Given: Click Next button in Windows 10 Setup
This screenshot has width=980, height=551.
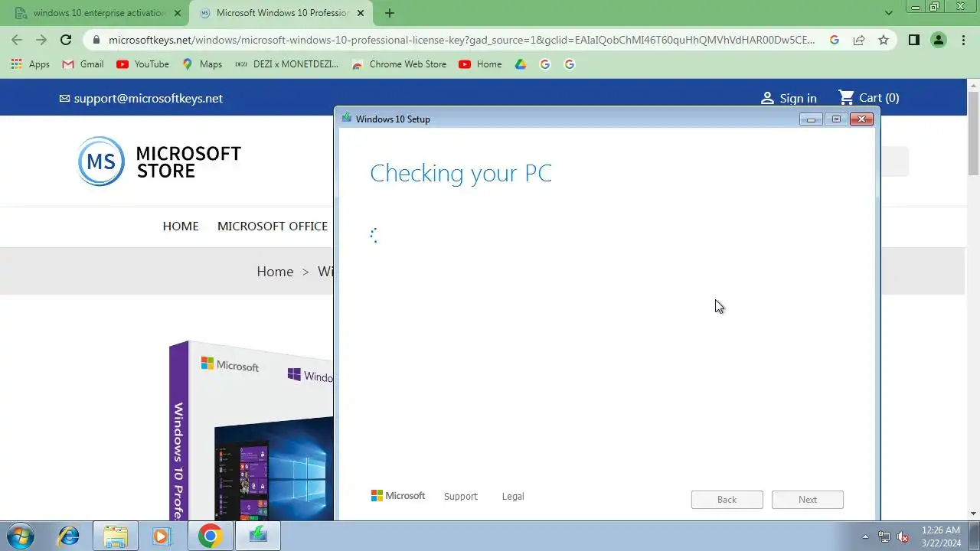Looking at the screenshot, I should point(808,500).
